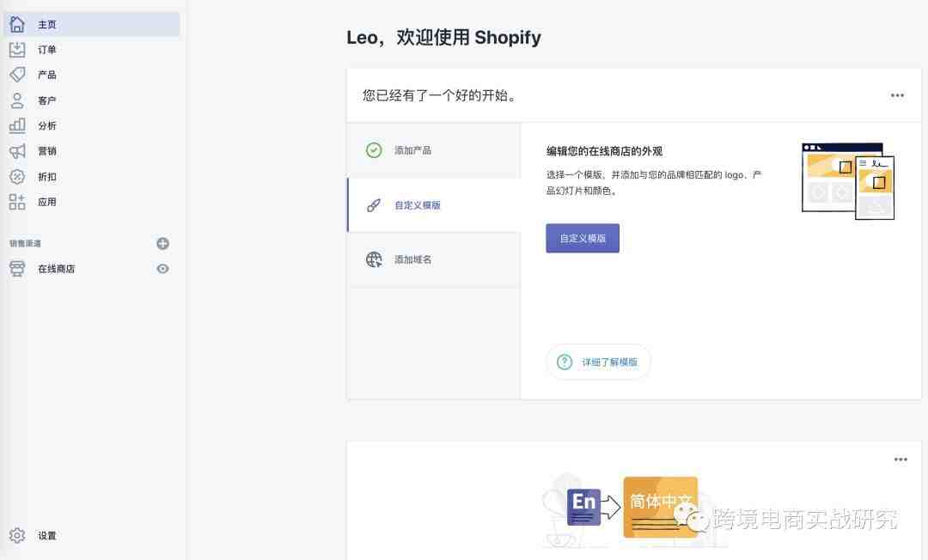Viewport: 928px width, 560px height.
Task: Add a sales channel with plus icon
Action: (162, 243)
